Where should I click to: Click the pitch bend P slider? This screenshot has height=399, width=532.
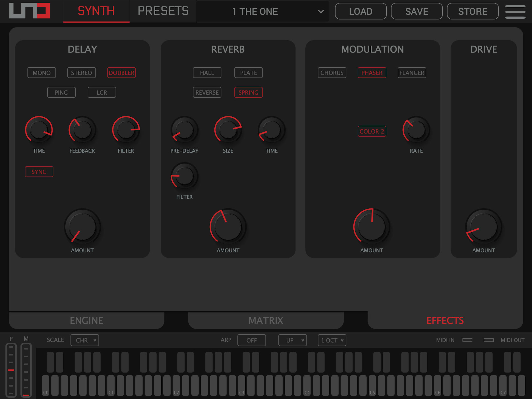(x=11, y=370)
